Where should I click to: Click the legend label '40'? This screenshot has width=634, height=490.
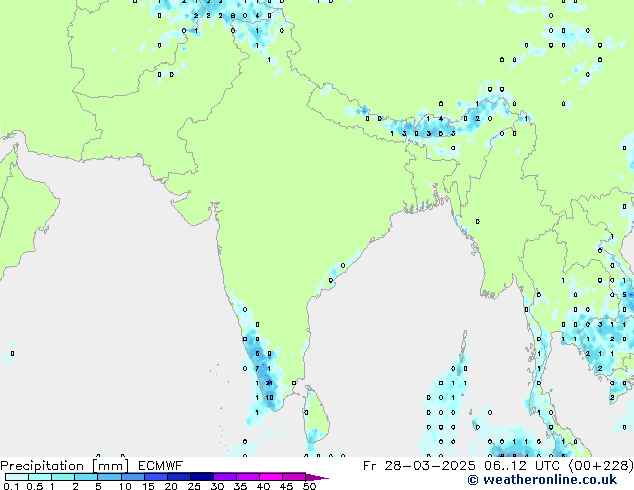pos(263,486)
